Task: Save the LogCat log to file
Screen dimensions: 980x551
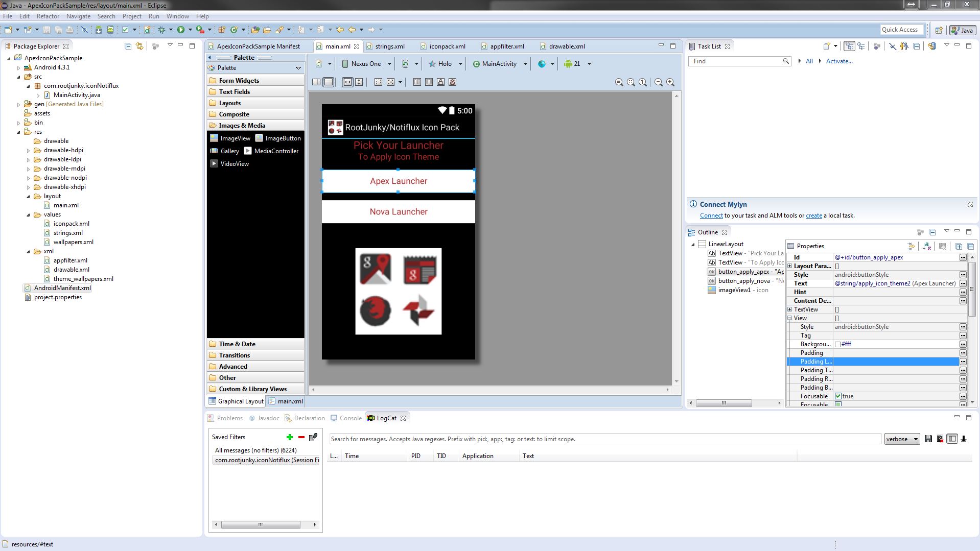Action: pos(928,439)
